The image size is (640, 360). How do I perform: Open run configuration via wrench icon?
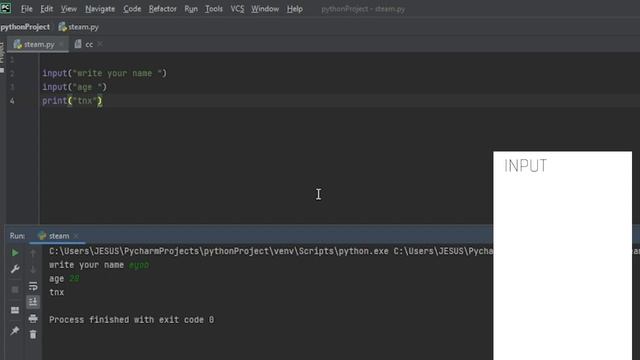coord(15,269)
